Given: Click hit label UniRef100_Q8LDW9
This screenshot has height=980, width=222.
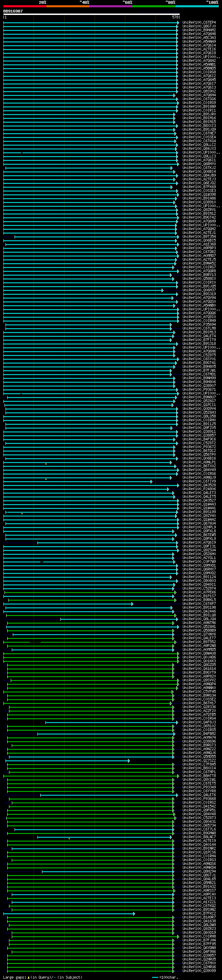Looking at the screenshot, I should click(x=199, y=925).
